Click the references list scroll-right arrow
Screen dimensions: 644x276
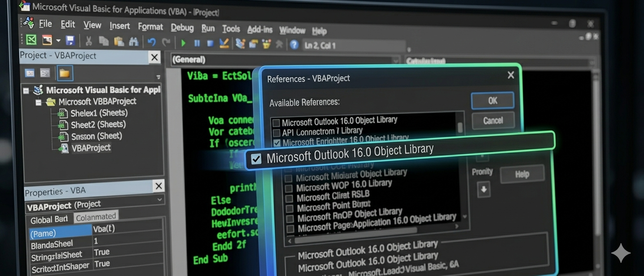click(x=456, y=226)
